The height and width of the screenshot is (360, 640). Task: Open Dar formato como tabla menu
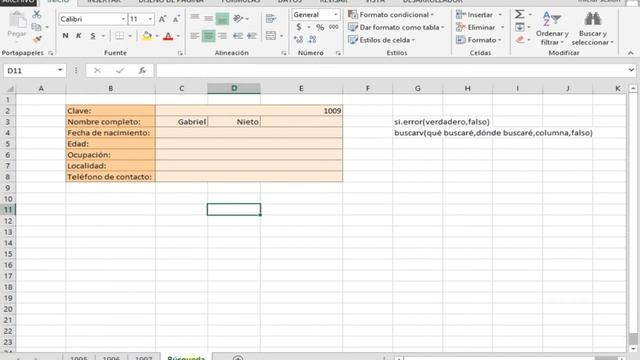pyautogui.click(x=396, y=27)
